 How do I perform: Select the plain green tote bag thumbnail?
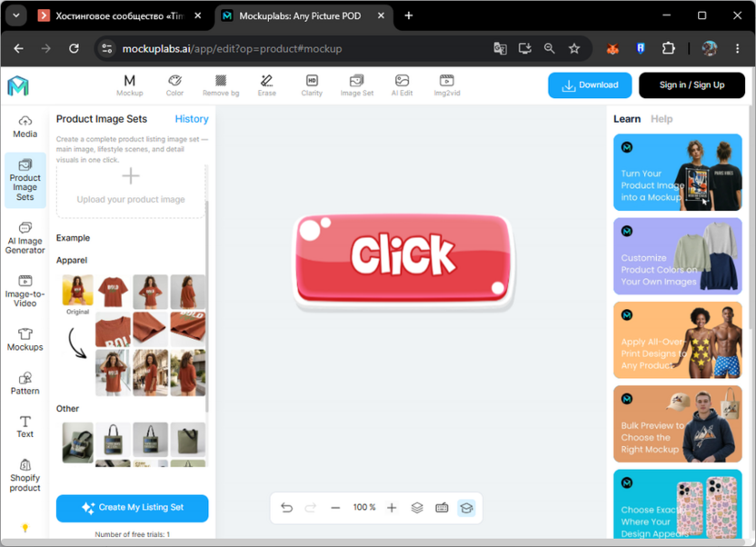187,440
